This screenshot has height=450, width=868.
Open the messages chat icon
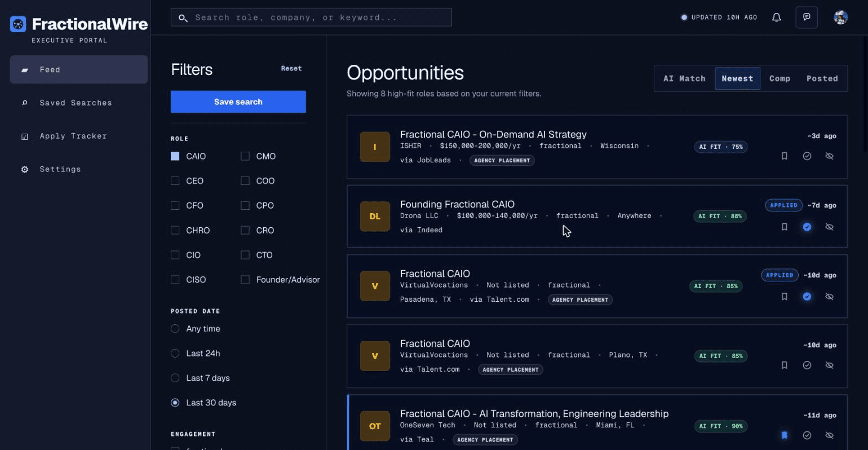pos(807,17)
